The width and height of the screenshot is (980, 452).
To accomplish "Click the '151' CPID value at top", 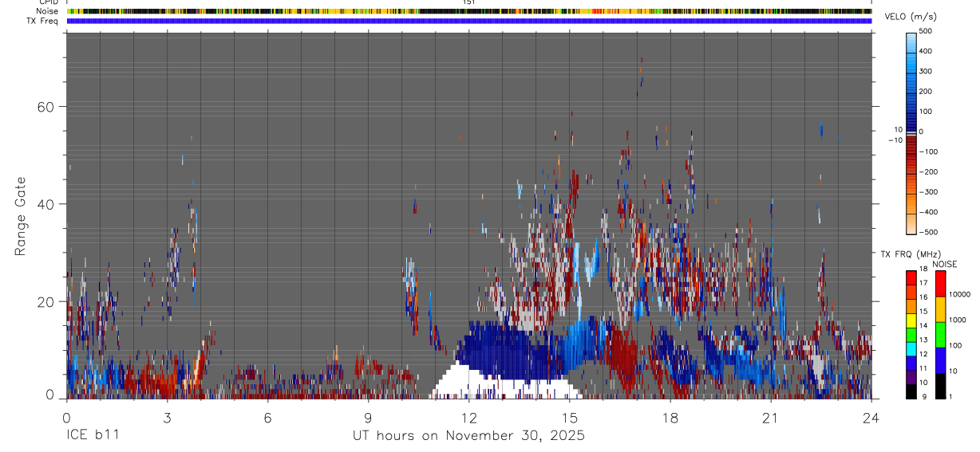I will click(469, 2).
